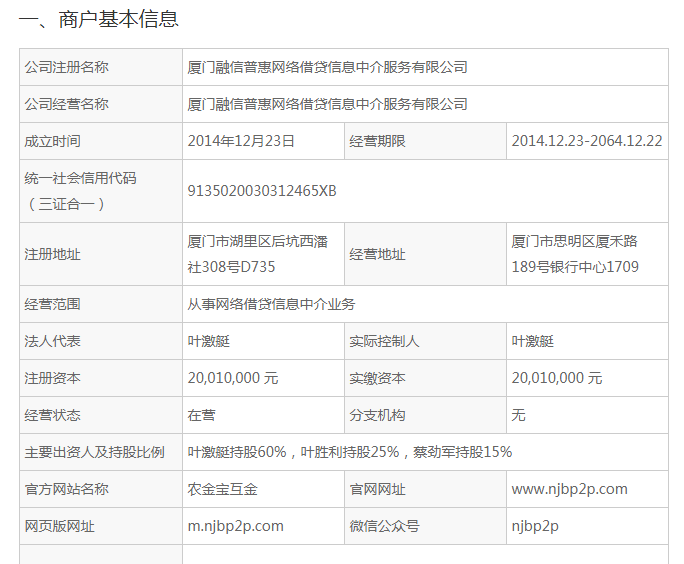The height and width of the screenshot is (564, 684).
Task: Select the address 厦门市思明区厦禾路189号银行中心1709
Action: 575,254
